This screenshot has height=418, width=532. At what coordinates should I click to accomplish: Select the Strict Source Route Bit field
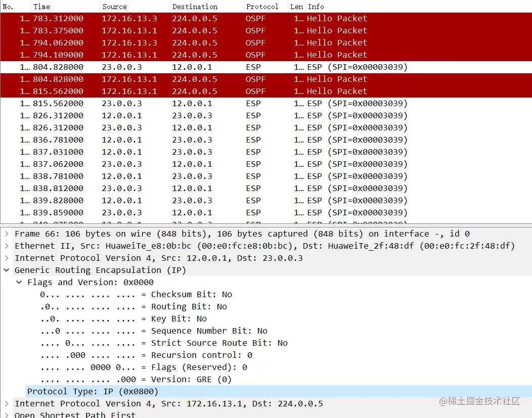tap(164, 343)
